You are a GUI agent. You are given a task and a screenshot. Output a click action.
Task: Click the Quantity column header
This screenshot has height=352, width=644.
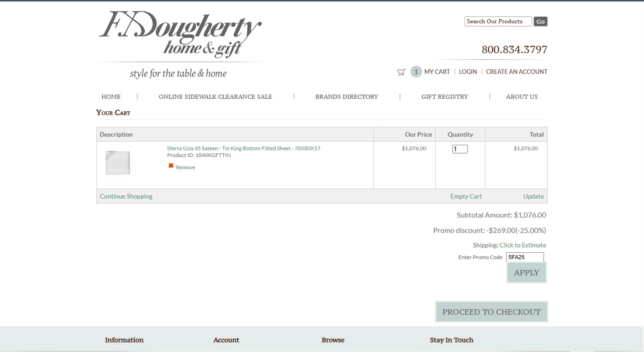click(460, 135)
